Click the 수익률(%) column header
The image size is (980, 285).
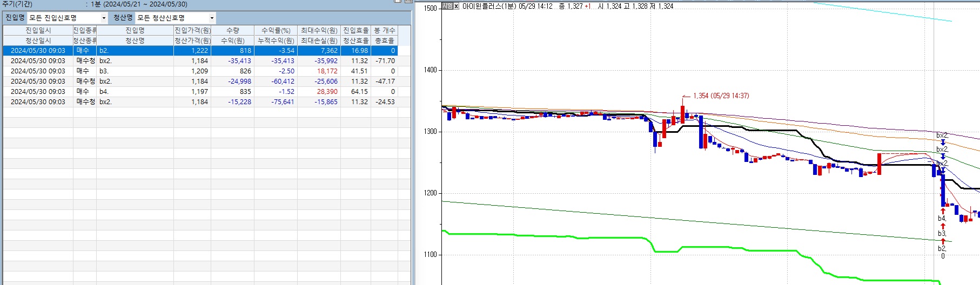point(276,30)
